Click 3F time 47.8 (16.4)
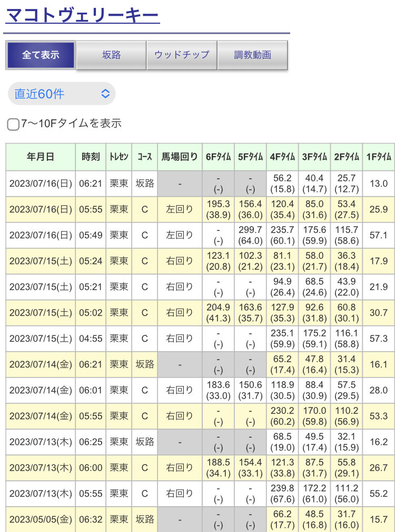Screen dimensions: 395x532 pyautogui.click(x=314, y=364)
